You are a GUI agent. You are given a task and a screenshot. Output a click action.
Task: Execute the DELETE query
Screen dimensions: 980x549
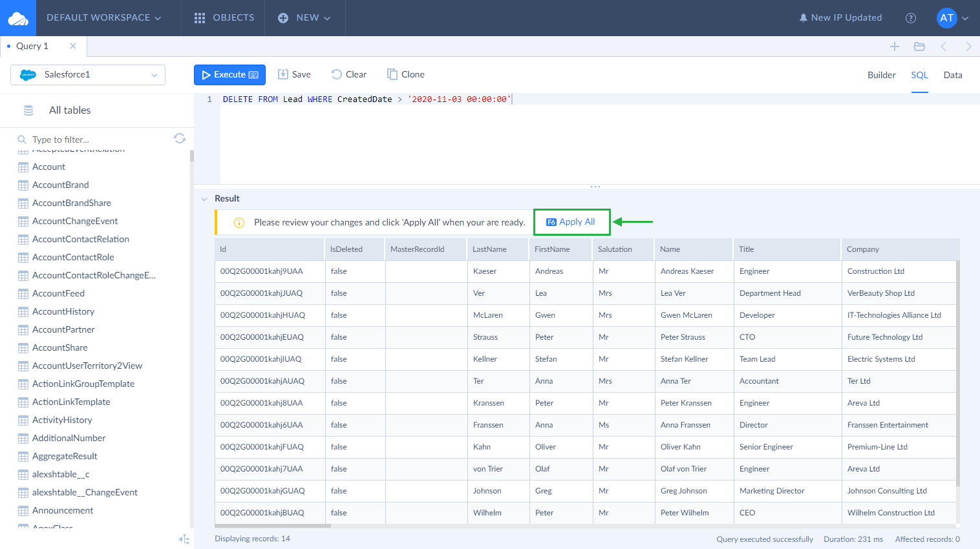[229, 74]
